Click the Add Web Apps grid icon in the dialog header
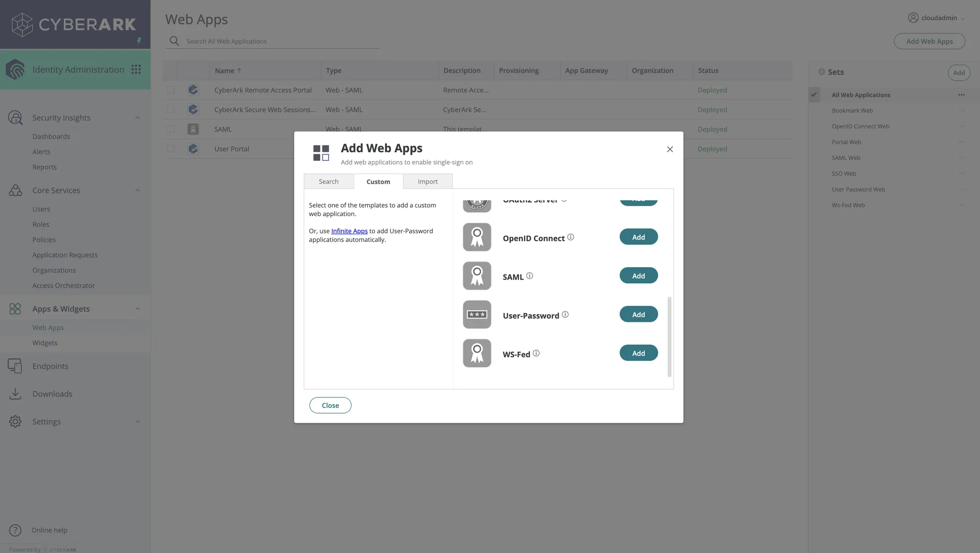The image size is (980, 553). pos(321,153)
